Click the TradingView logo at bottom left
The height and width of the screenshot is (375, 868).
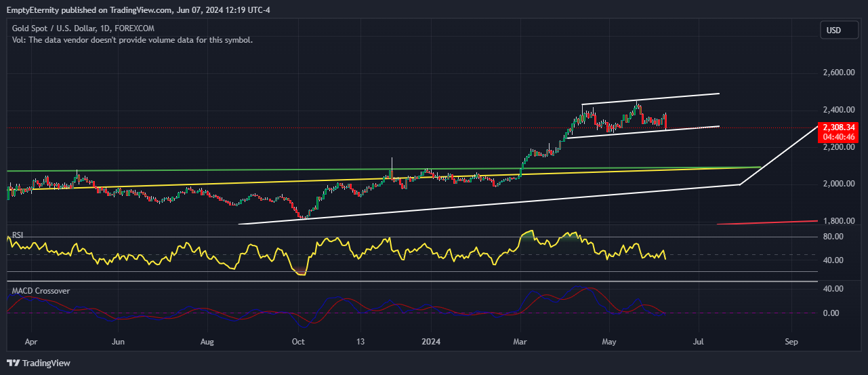[x=39, y=363]
